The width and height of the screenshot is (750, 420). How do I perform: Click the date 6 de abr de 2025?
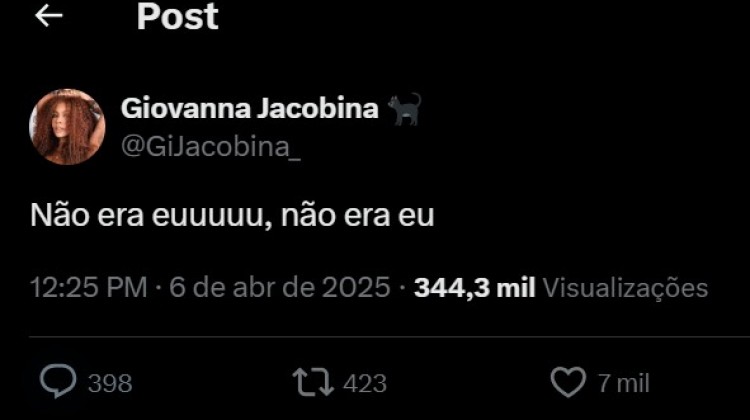[280, 287]
